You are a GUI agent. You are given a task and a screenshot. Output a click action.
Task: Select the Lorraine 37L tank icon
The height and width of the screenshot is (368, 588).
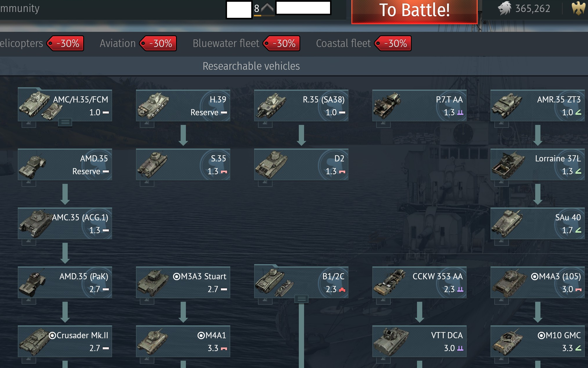coord(507,165)
